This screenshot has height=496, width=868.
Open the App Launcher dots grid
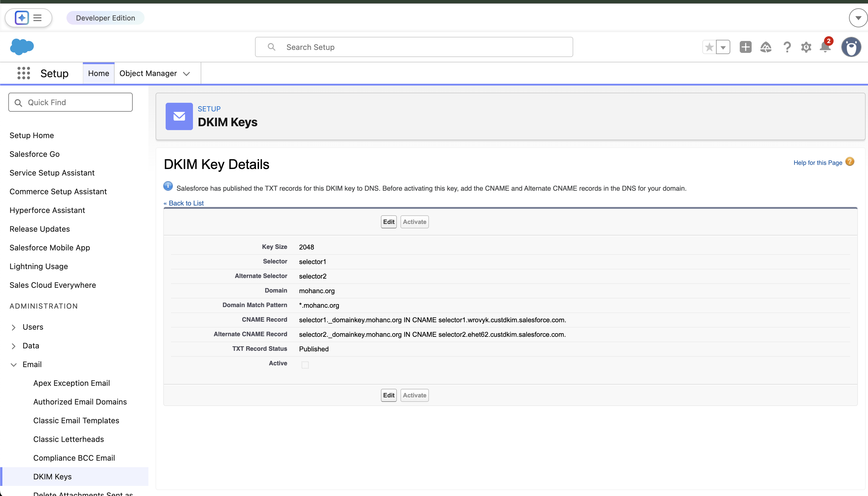pyautogui.click(x=23, y=73)
